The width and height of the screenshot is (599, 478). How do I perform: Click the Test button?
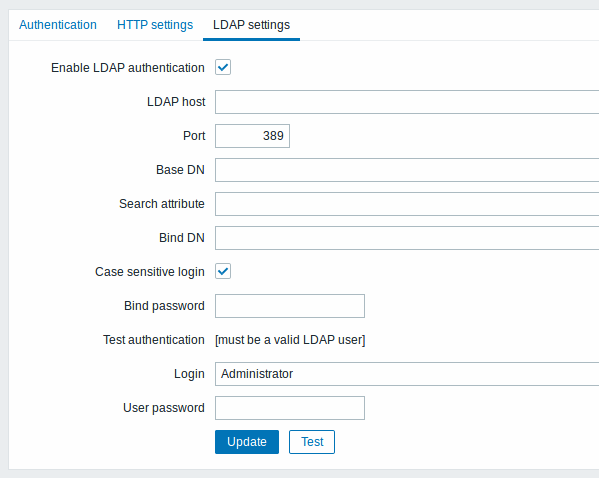pos(312,442)
